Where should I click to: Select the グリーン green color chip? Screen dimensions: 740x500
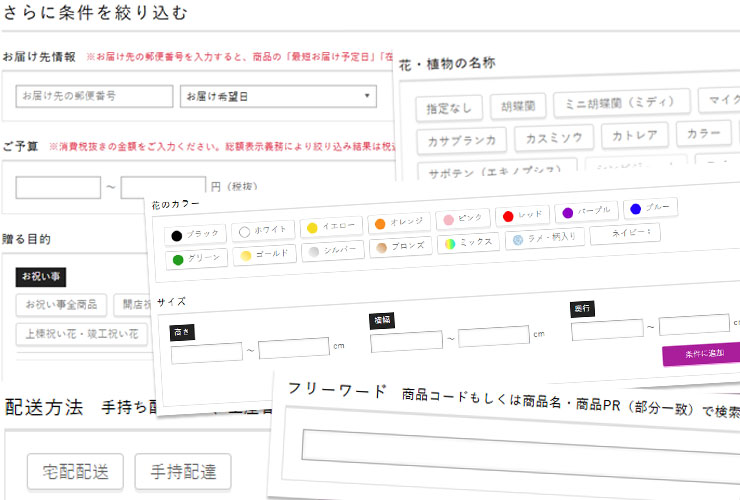click(x=196, y=258)
